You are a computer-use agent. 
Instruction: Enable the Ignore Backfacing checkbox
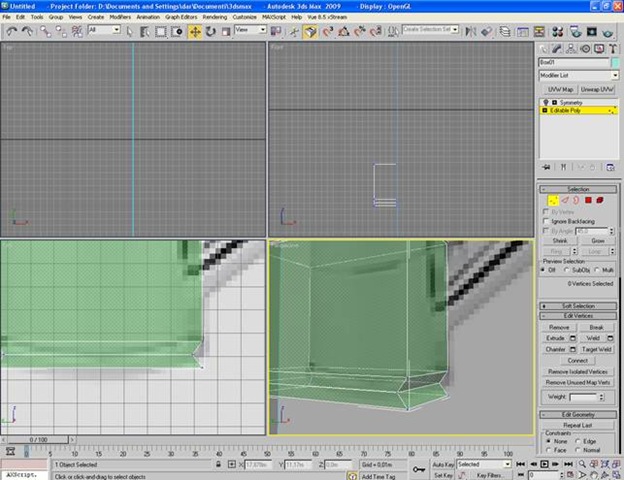(x=545, y=221)
